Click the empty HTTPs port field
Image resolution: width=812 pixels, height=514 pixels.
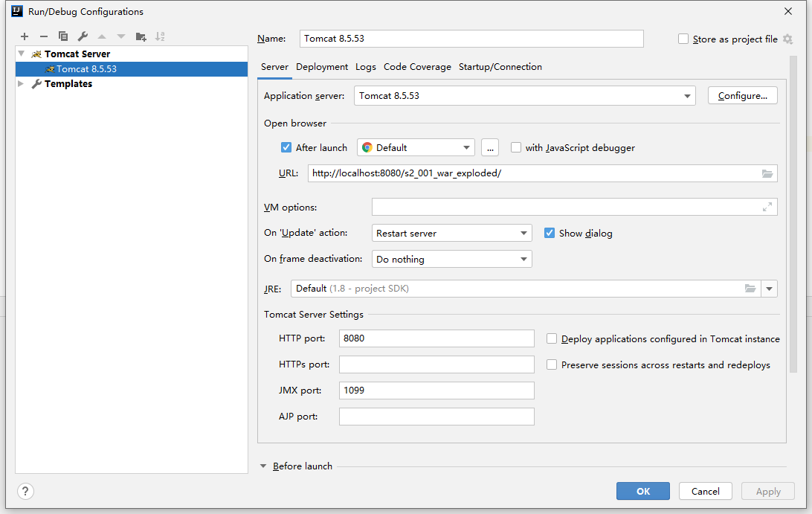coord(436,364)
